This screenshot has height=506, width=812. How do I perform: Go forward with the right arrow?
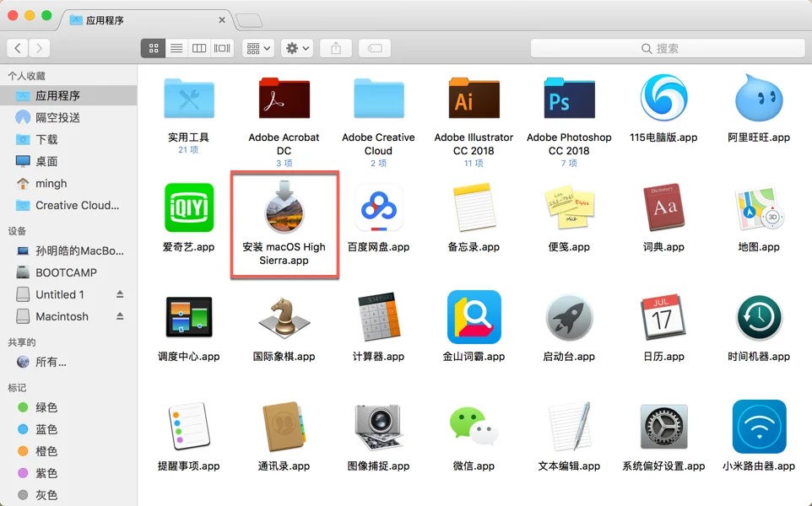point(40,48)
